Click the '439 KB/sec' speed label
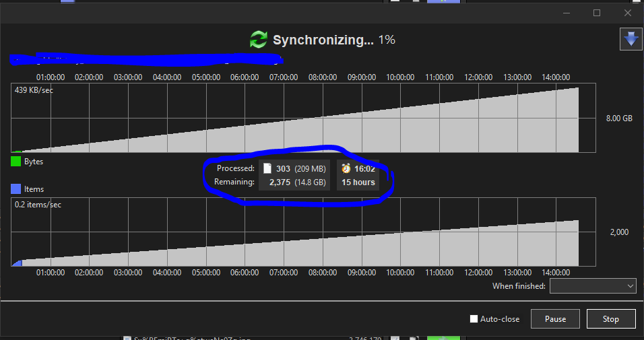 coord(34,90)
